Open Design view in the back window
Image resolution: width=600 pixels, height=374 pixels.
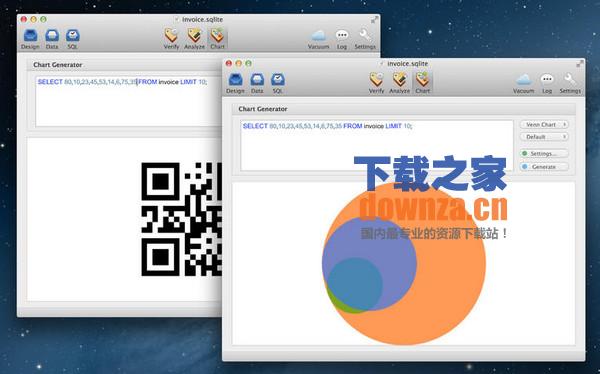coord(30,39)
